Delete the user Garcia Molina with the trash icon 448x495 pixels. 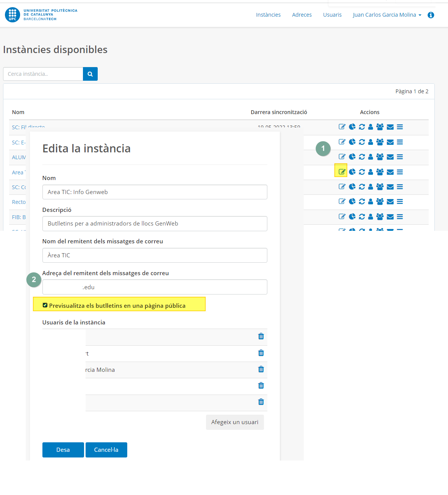click(261, 370)
